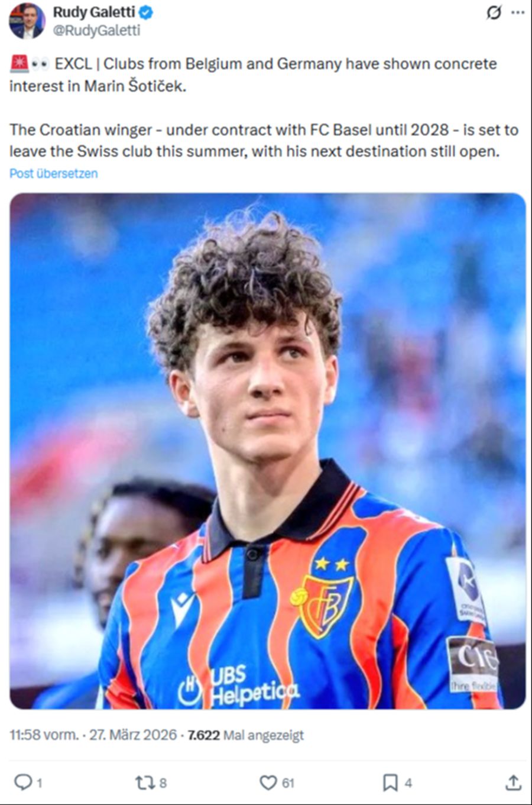Click the repost count 8
The height and width of the screenshot is (805, 532).
[163, 783]
